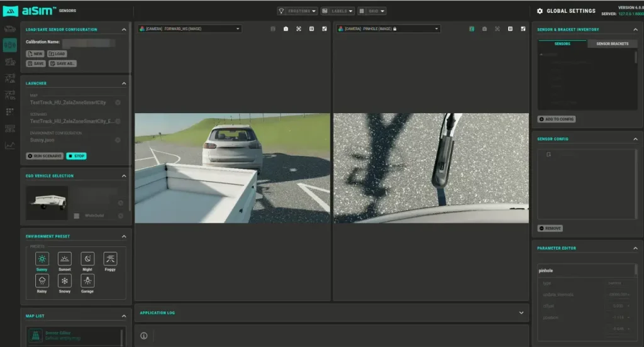Viewport: 644px width, 347px height.
Task: Open the FORWARD_WS camera source dropdown
Action: coord(190,29)
